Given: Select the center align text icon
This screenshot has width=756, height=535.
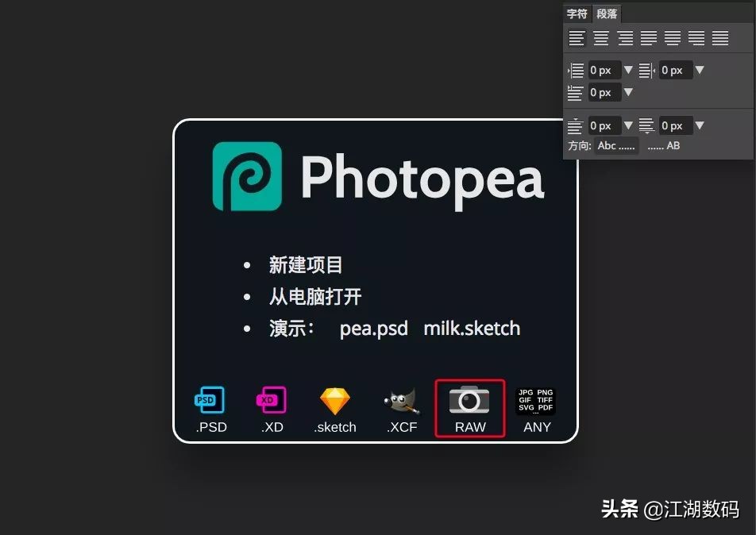Looking at the screenshot, I should 600,38.
